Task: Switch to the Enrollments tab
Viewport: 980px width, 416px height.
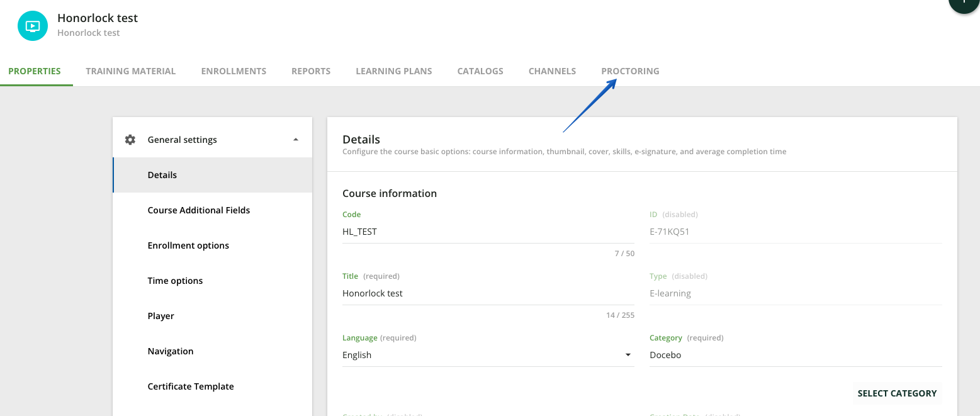Action: 234,71
